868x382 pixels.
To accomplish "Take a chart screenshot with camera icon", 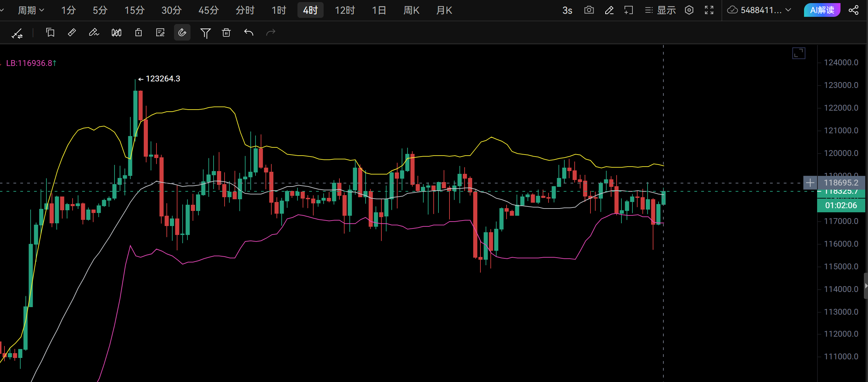I will [589, 10].
